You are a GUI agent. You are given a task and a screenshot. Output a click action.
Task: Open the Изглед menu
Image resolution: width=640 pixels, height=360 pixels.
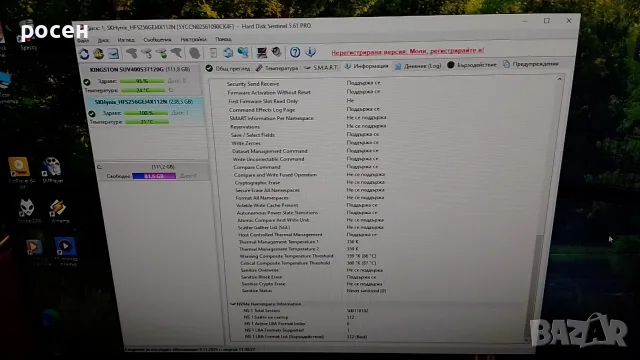click(126, 40)
